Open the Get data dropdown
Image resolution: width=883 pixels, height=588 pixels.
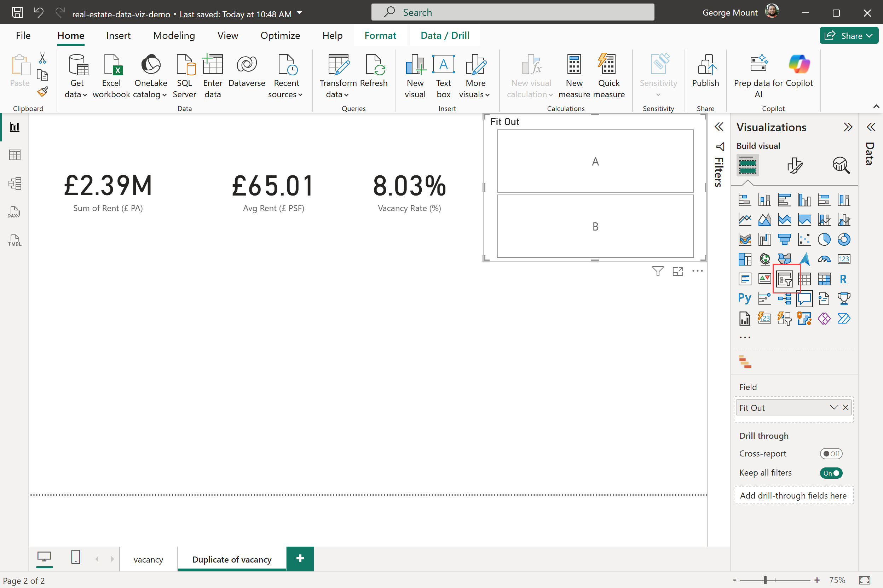pyautogui.click(x=76, y=94)
